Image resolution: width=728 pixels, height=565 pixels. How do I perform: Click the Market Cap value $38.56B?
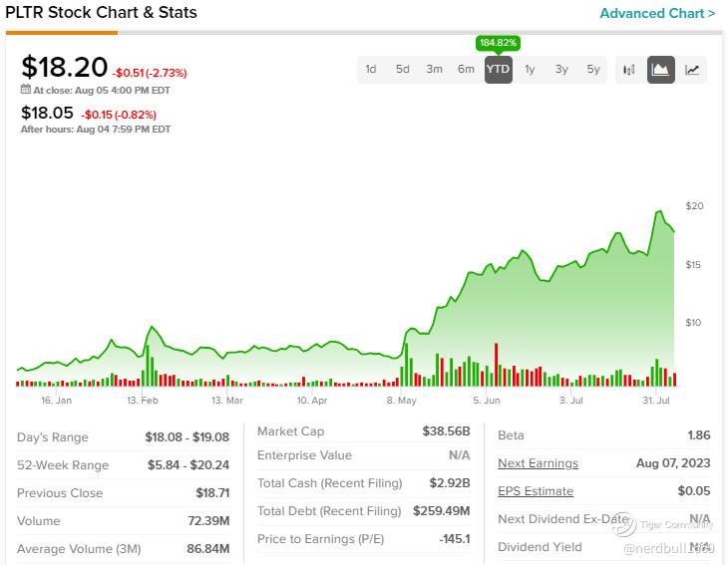click(446, 431)
